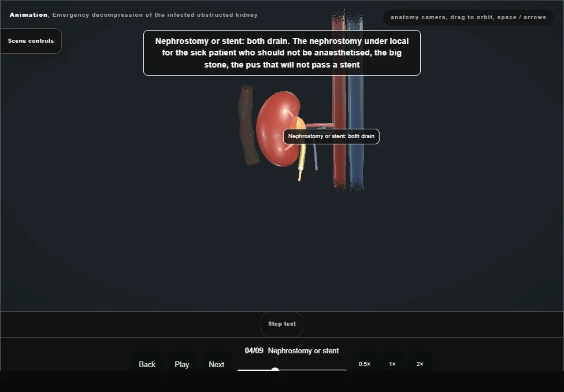564x392 pixels.
Task: Click the 'Nephrostomy or stent: both drain' label
Action: 331,136
